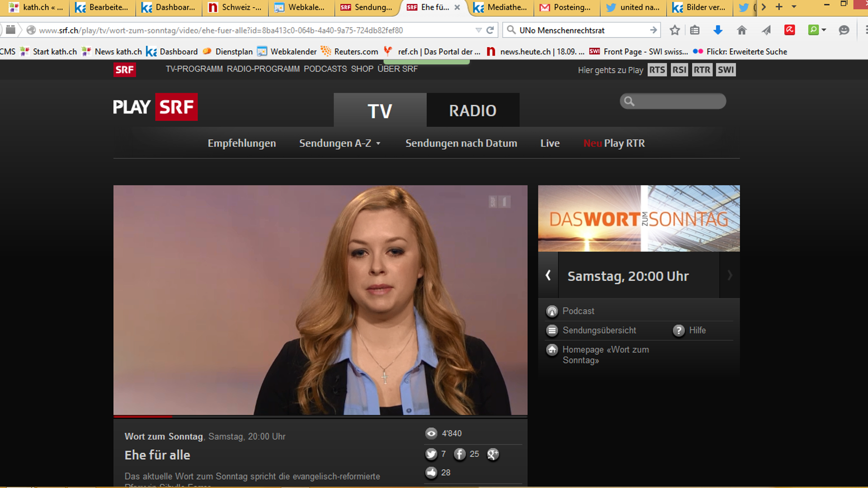This screenshot has height=488, width=868.
Task: Open bookmarks list icon in toolbar
Action: 695,30
